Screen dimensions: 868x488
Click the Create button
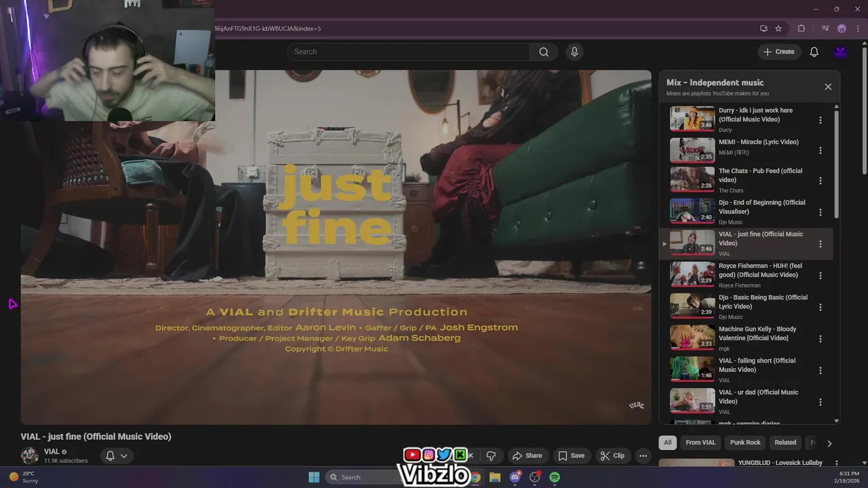[778, 52]
